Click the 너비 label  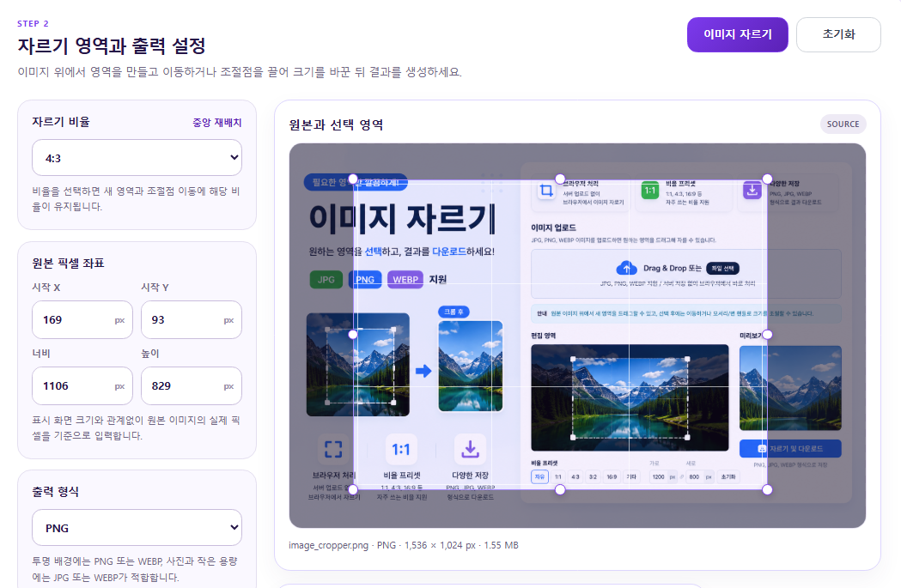(40, 353)
